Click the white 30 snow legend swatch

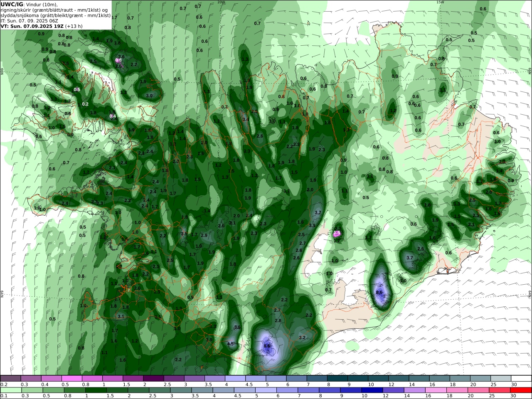[x=522, y=379]
